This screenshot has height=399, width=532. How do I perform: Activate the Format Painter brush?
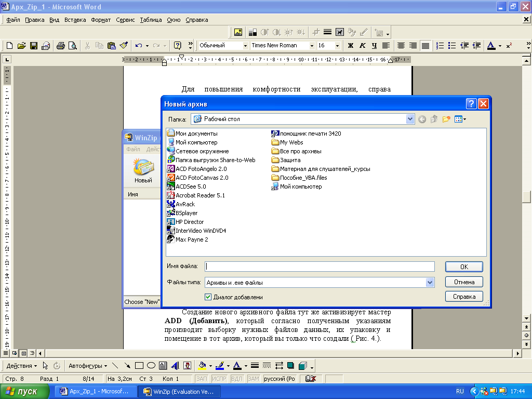click(x=124, y=46)
